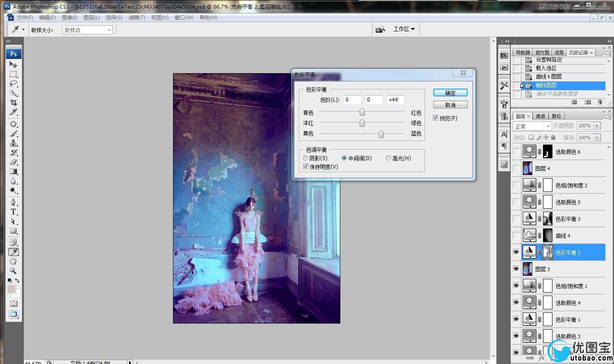This screenshot has height=364, width=614.
Task: Switch to the 导航器 tab
Action: pyautogui.click(x=523, y=52)
